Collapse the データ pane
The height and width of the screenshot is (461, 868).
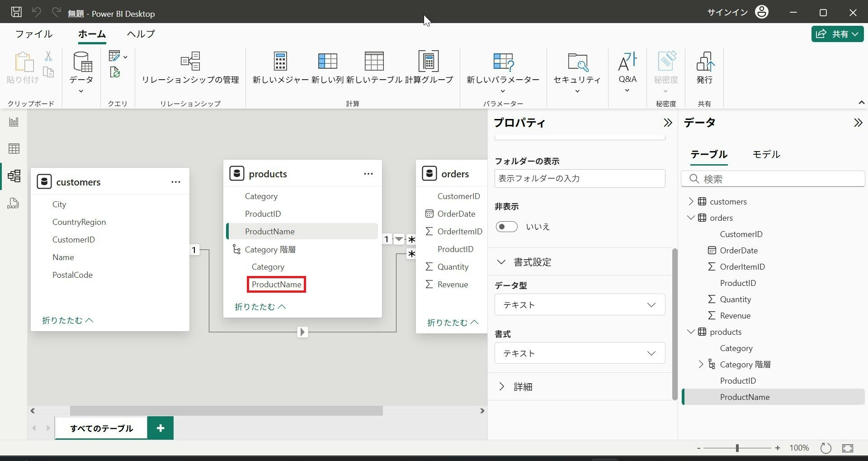(858, 123)
